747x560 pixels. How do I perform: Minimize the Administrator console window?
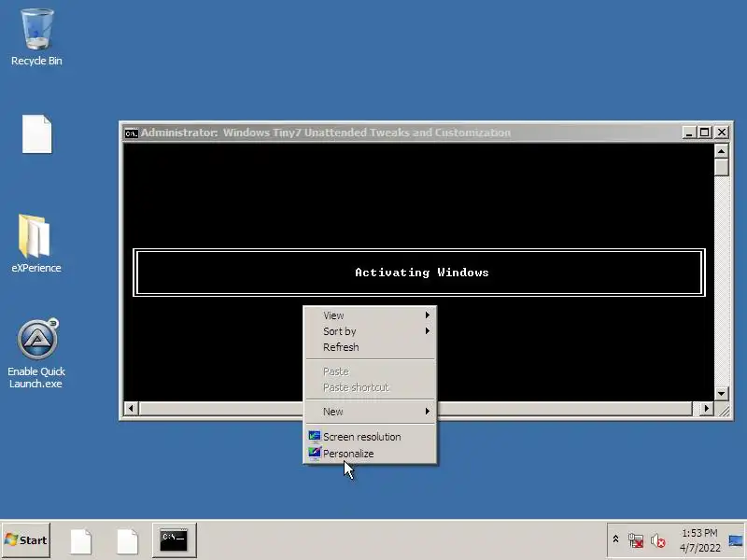pyautogui.click(x=688, y=133)
